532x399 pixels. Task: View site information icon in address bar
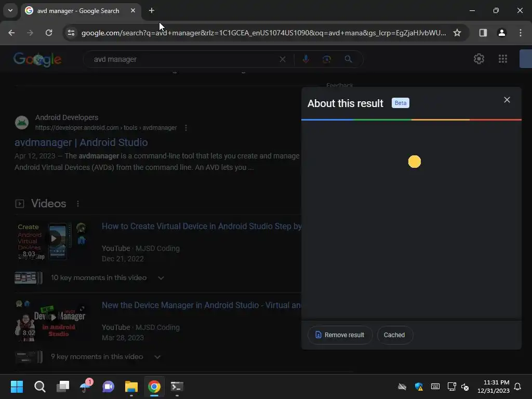click(x=71, y=33)
